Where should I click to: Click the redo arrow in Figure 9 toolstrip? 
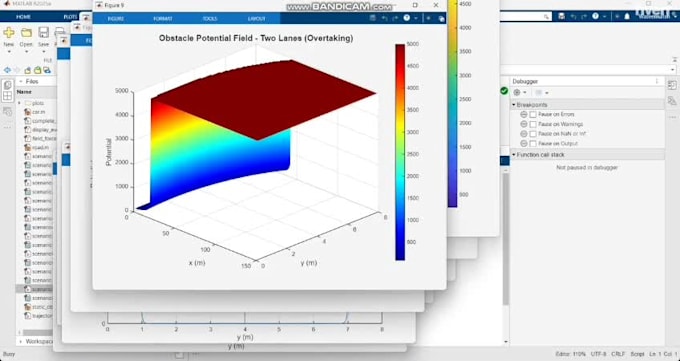395,18
